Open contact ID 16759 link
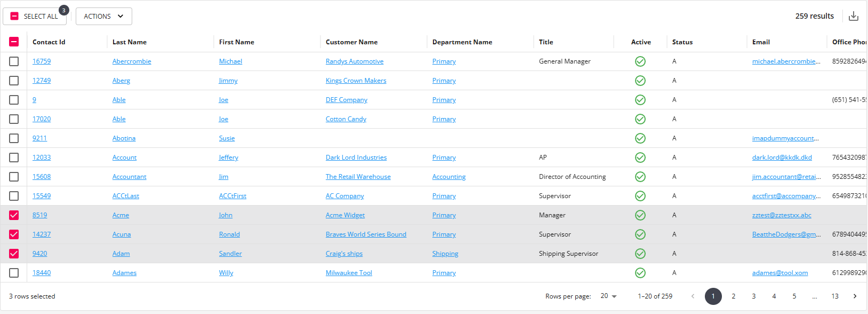This screenshot has width=868, height=314. click(42, 61)
